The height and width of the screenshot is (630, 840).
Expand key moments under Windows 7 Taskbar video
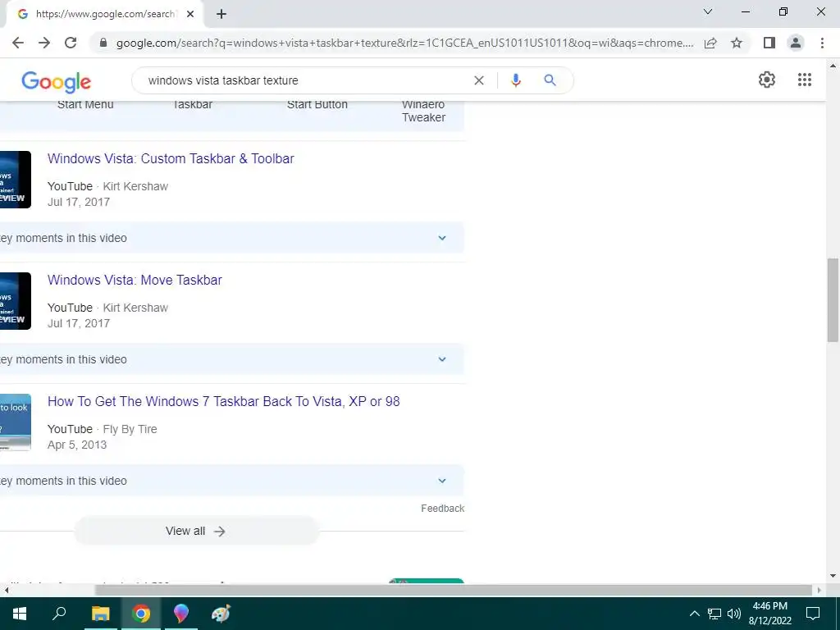tap(442, 481)
